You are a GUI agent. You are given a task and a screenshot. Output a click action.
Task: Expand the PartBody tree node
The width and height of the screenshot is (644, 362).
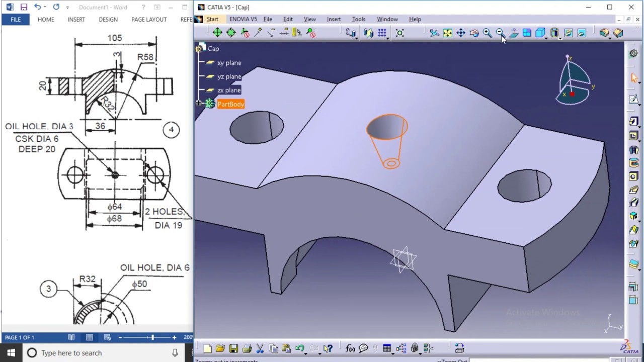coord(199,104)
